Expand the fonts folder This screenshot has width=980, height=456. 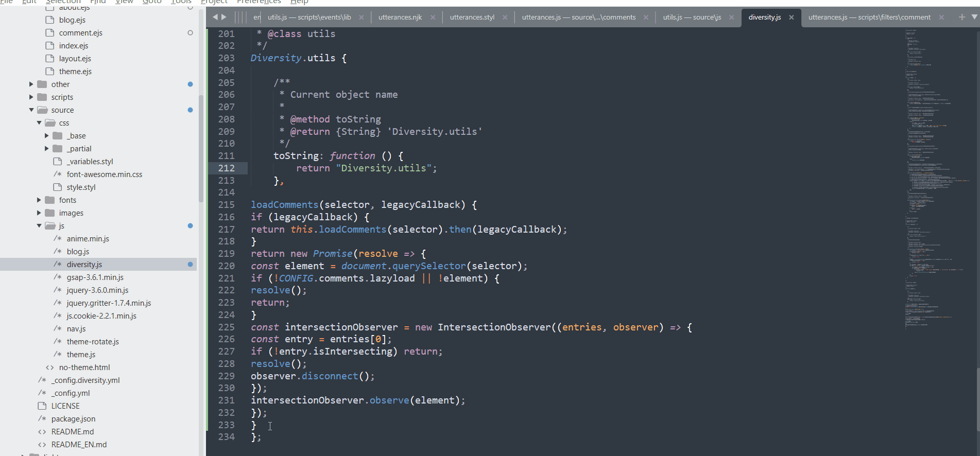coord(39,200)
